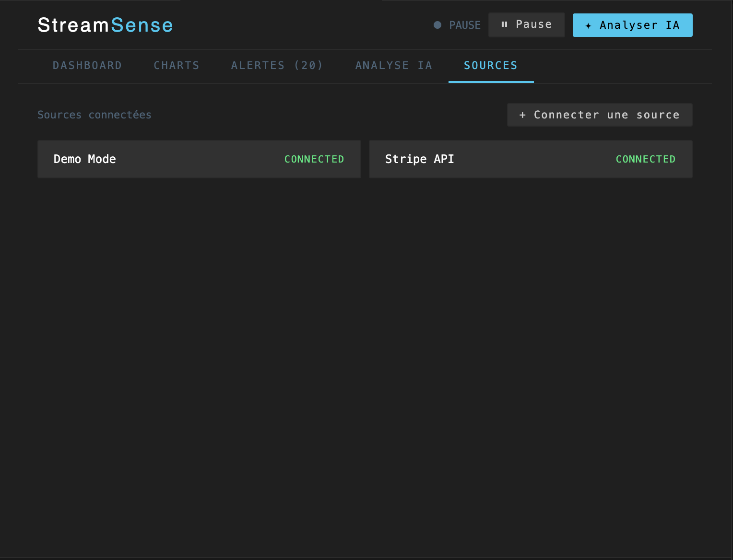Switch to the DASHBOARD tab
733x560 pixels.
pyautogui.click(x=87, y=65)
